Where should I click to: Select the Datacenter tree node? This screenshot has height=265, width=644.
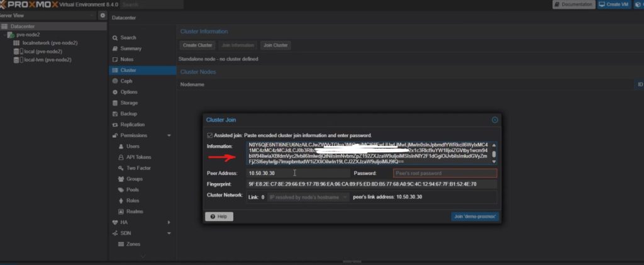pos(23,26)
